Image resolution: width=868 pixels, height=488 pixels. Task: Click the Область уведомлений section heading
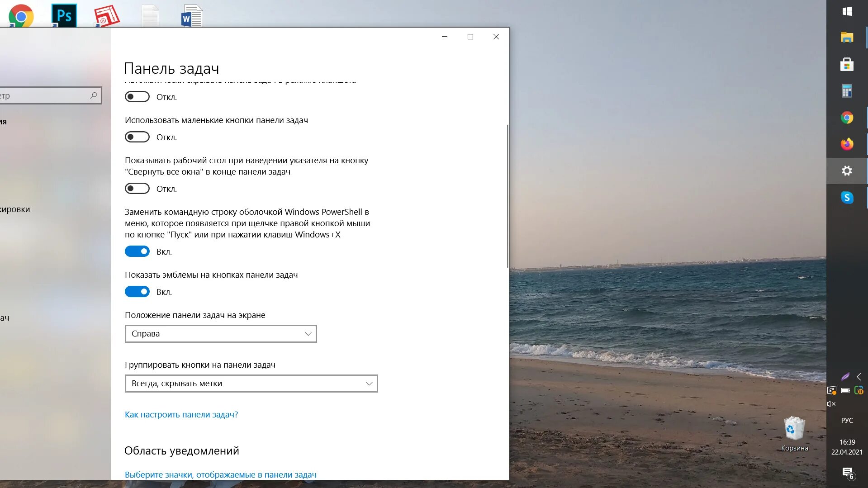pos(181,451)
